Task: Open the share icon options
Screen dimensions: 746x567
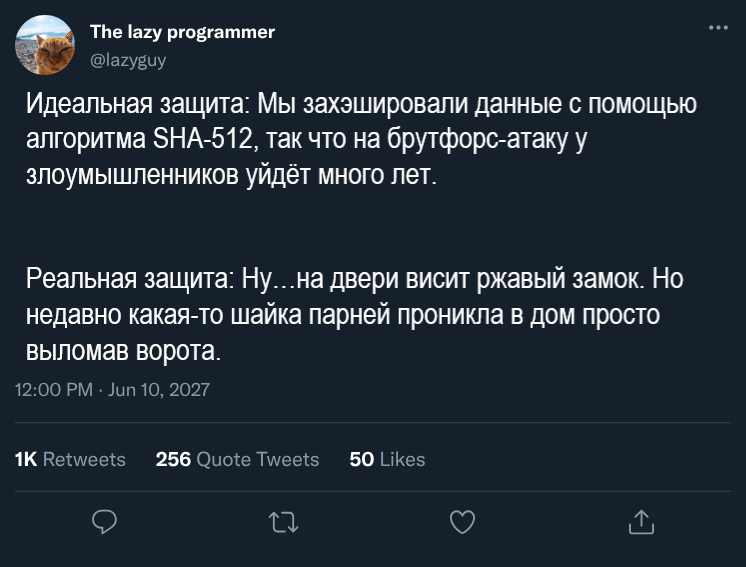Action: pyautogui.click(x=640, y=521)
